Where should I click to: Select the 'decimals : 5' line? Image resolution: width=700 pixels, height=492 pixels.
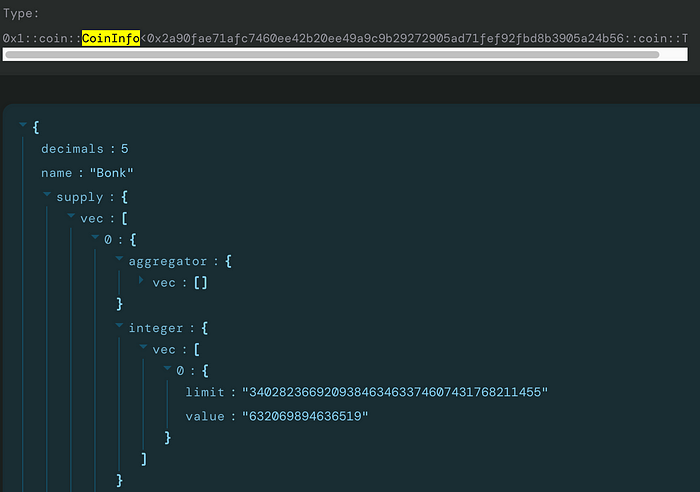tap(85, 149)
